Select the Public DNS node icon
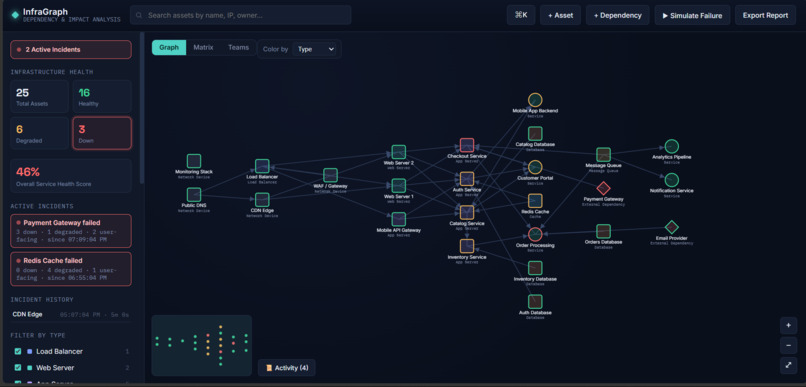This screenshot has width=806, height=387. (193, 194)
